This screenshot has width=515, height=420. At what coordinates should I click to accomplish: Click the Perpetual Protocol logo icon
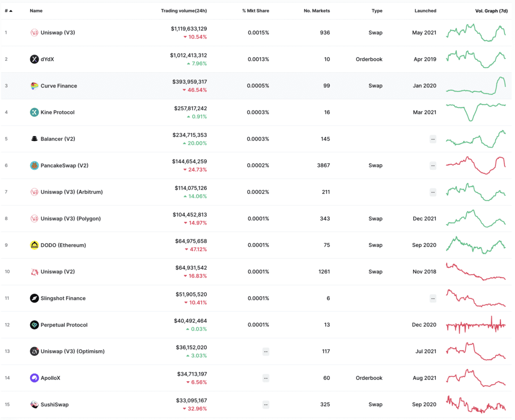[x=34, y=325]
